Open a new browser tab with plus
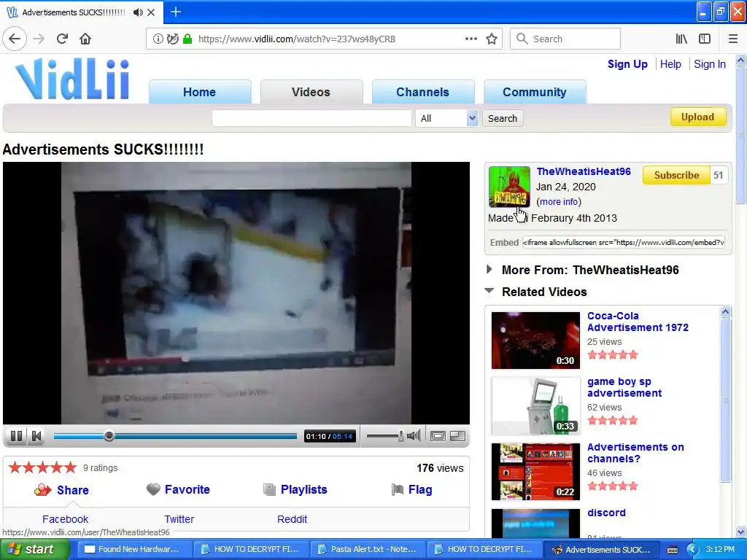747x560 pixels. pos(175,12)
